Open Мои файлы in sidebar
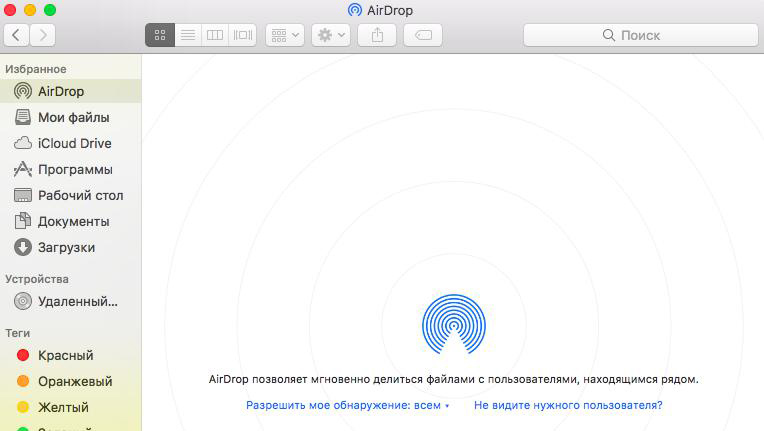Screen dimensions: 764x431 [71, 117]
